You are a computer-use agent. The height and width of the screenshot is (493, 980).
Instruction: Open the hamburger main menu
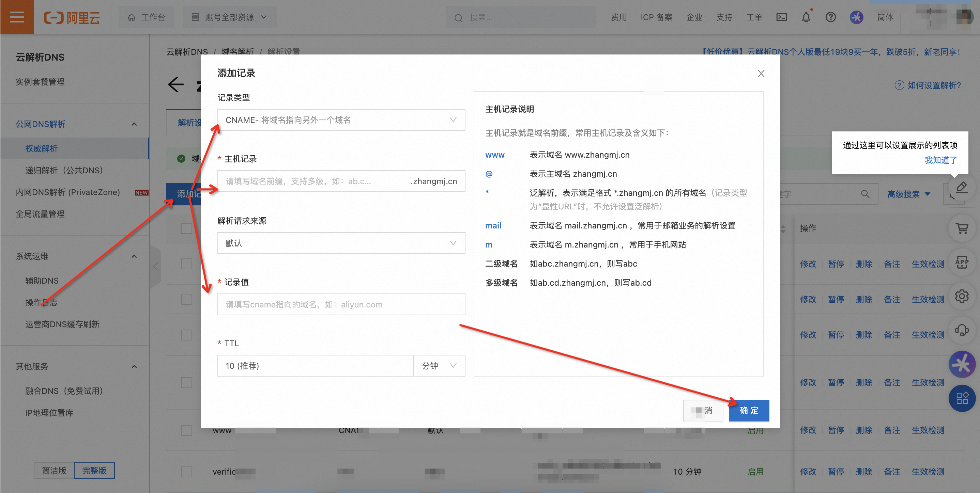point(17,17)
